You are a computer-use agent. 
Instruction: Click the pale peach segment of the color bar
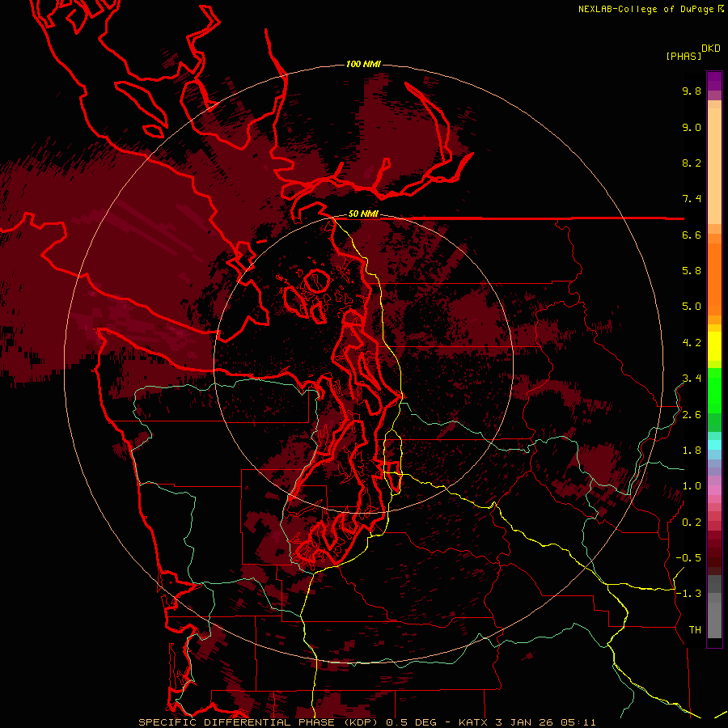pyautogui.click(x=714, y=166)
